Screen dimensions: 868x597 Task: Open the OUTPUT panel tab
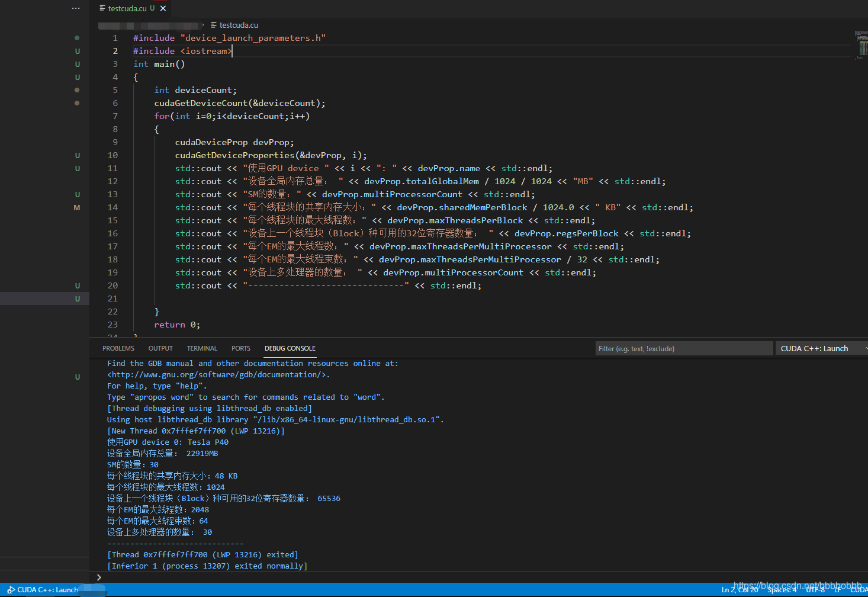point(160,348)
